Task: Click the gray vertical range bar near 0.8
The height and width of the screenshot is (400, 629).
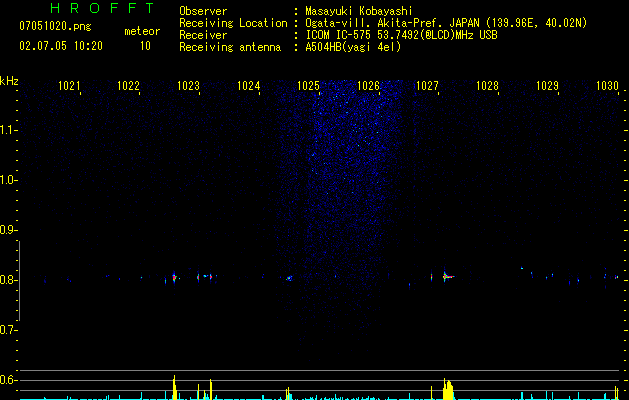Action: 20,281
